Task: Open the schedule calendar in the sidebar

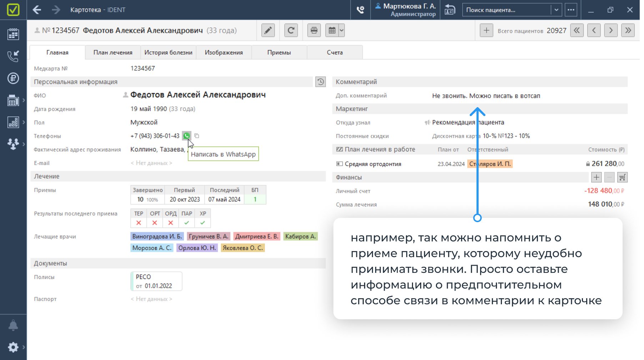Action: (13, 34)
